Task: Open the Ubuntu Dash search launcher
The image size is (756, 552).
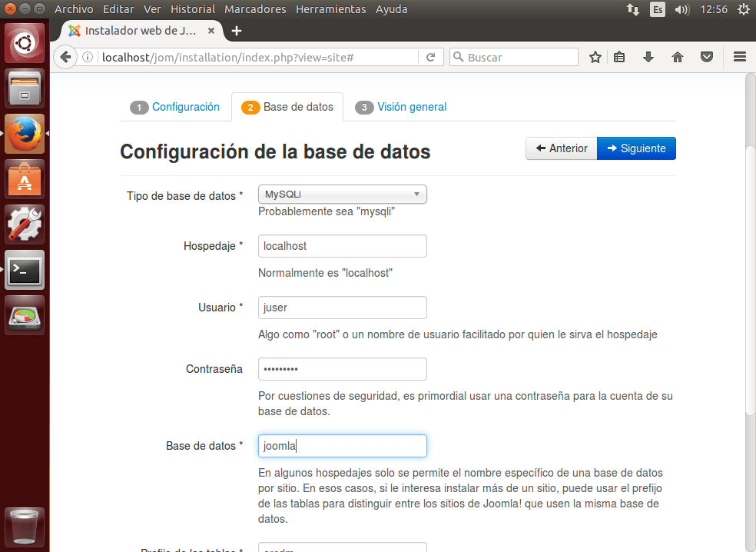Action: pyautogui.click(x=25, y=43)
